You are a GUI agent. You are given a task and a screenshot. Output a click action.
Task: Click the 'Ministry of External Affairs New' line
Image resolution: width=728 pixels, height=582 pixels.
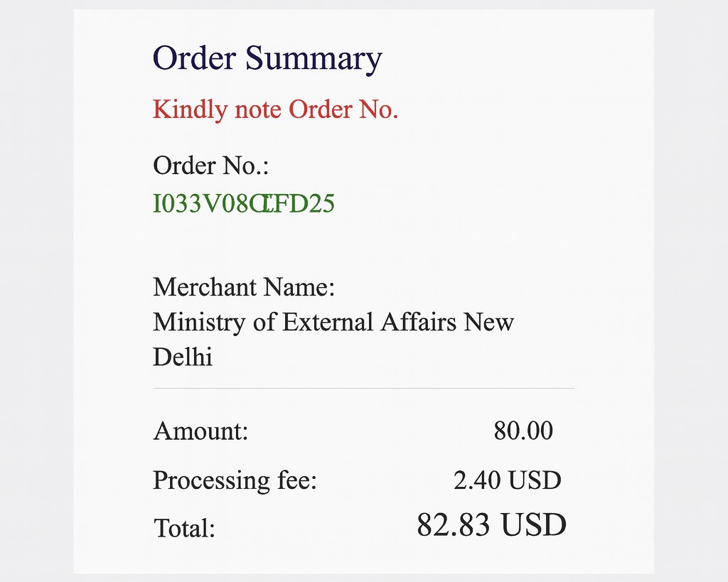pos(333,323)
